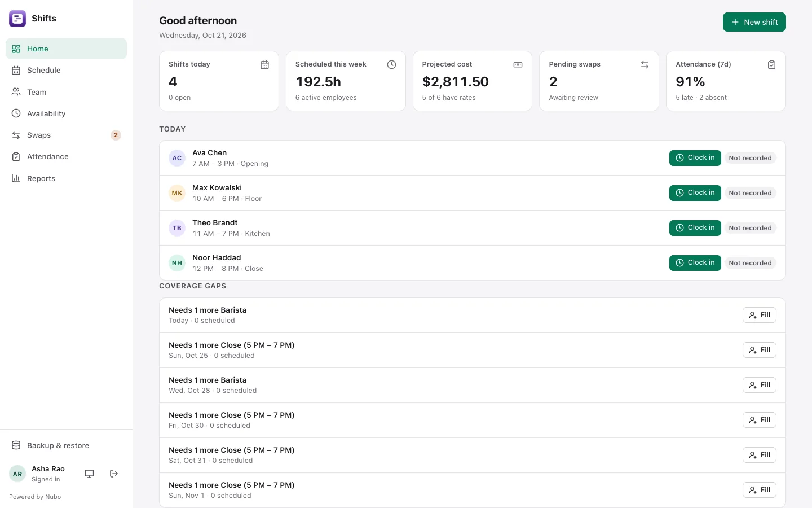Clock in Noor Haddad

tap(695, 263)
